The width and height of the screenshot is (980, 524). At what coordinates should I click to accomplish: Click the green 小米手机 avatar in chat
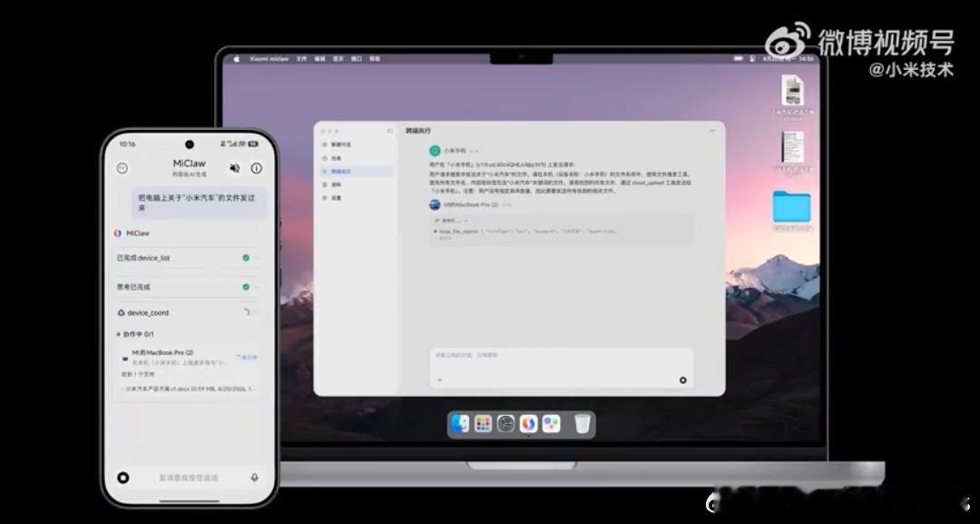click(x=435, y=151)
